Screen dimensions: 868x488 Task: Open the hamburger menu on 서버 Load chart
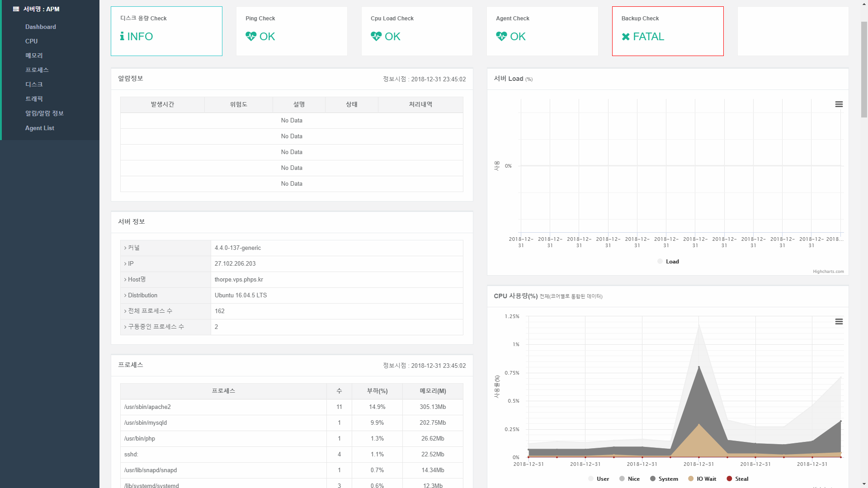(839, 104)
